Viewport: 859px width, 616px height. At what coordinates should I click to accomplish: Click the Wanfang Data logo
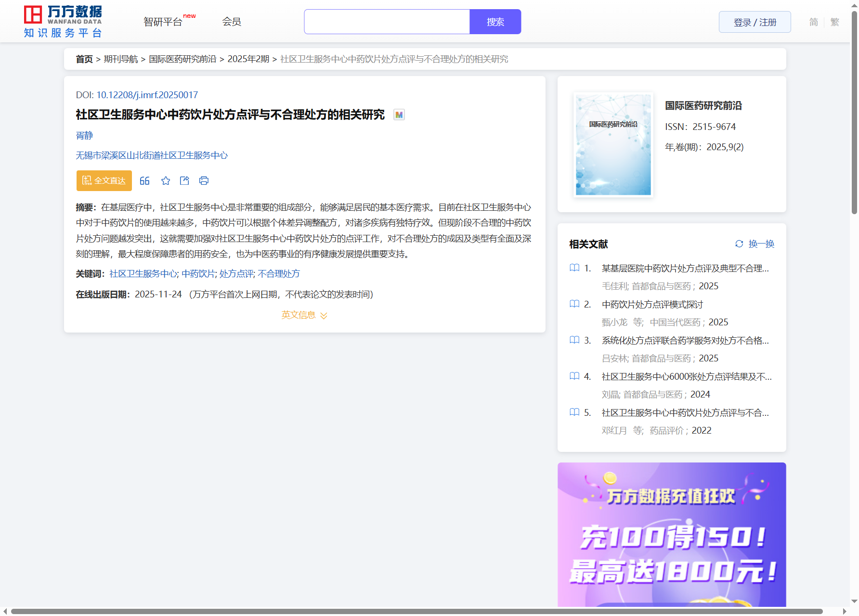point(63,22)
